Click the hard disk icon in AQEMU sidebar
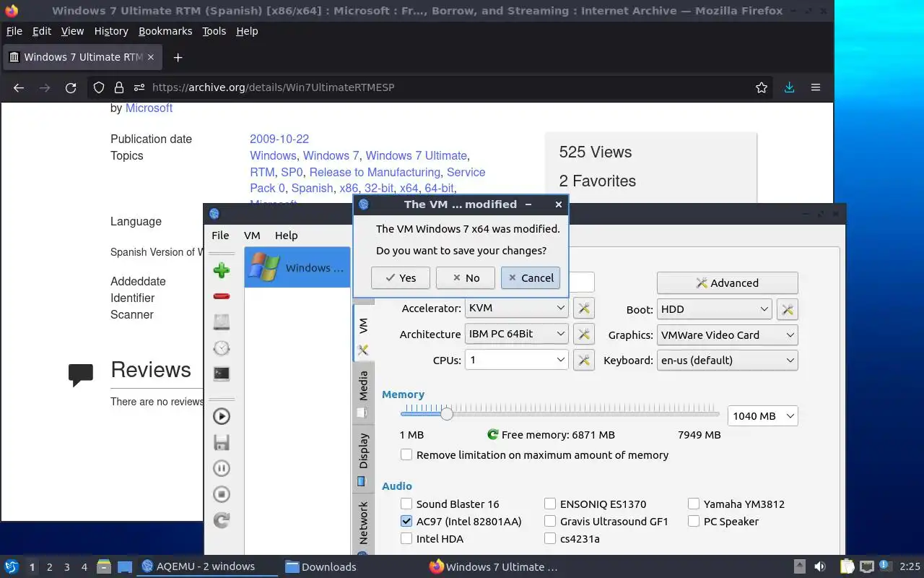The height and width of the screenshot is (578, 924). (x=222, y=322)
